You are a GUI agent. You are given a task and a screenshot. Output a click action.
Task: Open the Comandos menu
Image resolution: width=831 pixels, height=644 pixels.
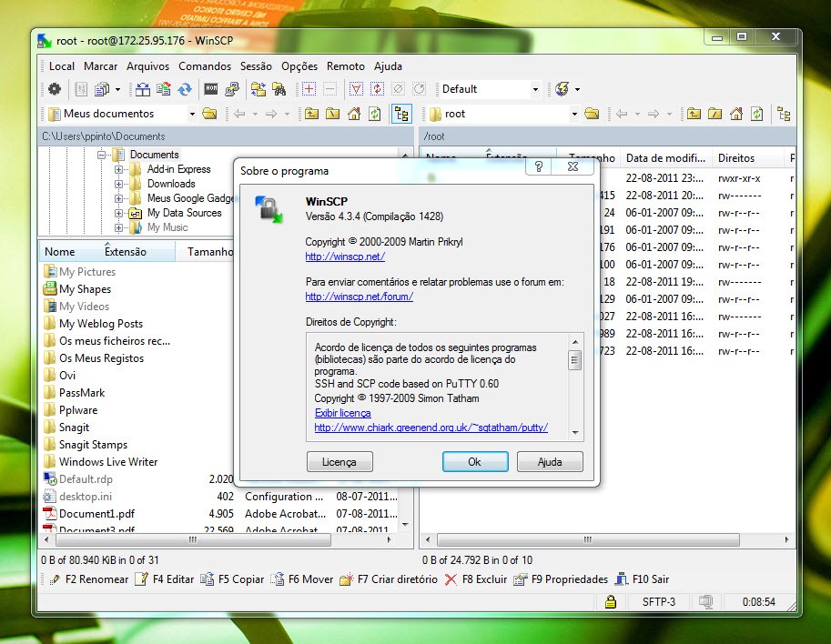(x=205, y=66)
